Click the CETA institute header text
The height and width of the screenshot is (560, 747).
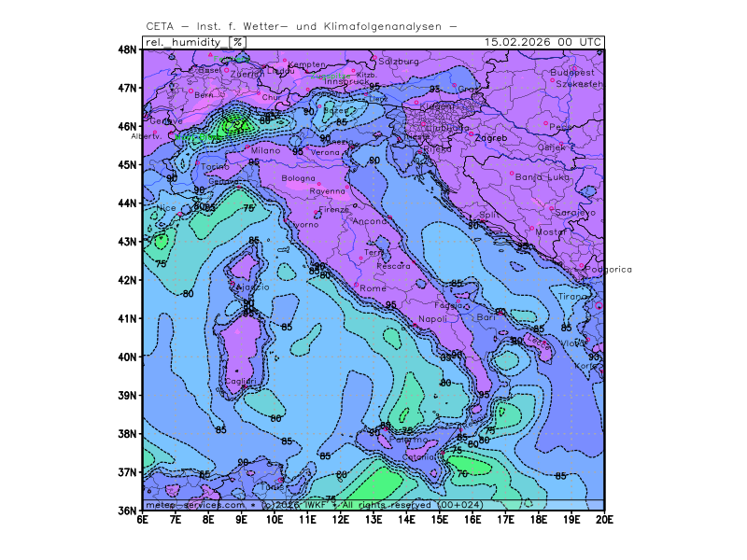(x=302, y=26)
